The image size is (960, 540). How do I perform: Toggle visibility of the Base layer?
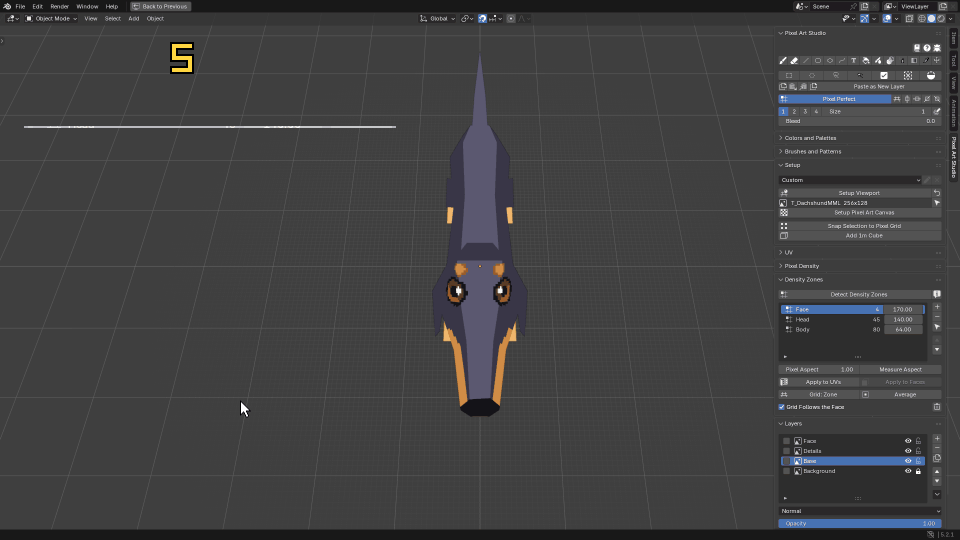click(x=908, y=461)
